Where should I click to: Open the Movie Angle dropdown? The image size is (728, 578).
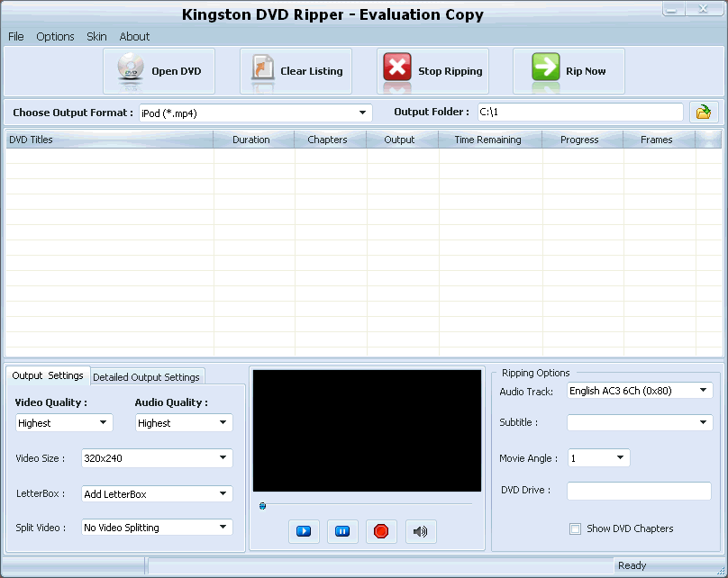599,458
